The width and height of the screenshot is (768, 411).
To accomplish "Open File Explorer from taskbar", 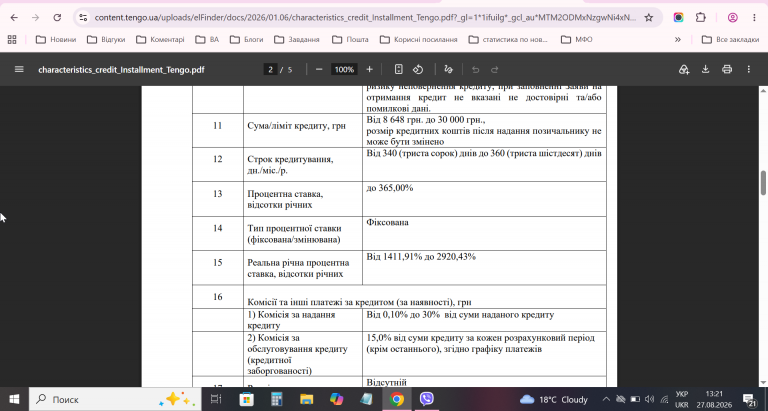I will click(x=307, y=399).
